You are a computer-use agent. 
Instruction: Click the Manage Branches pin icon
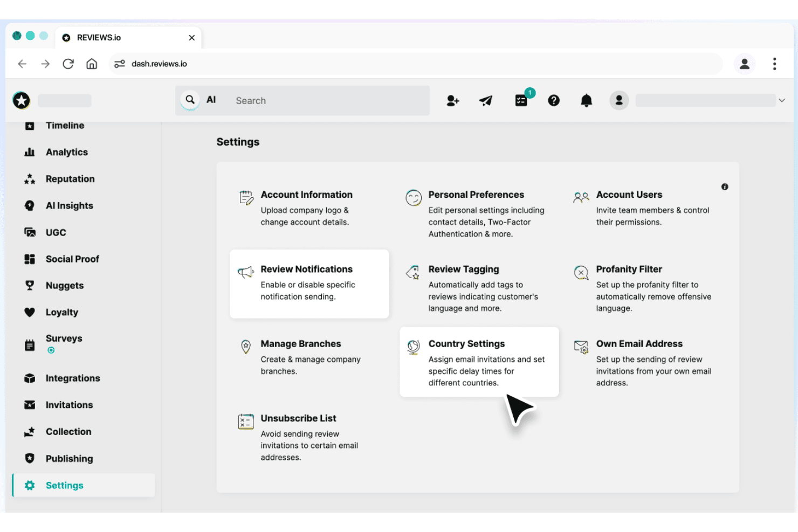tap(246, 347)
